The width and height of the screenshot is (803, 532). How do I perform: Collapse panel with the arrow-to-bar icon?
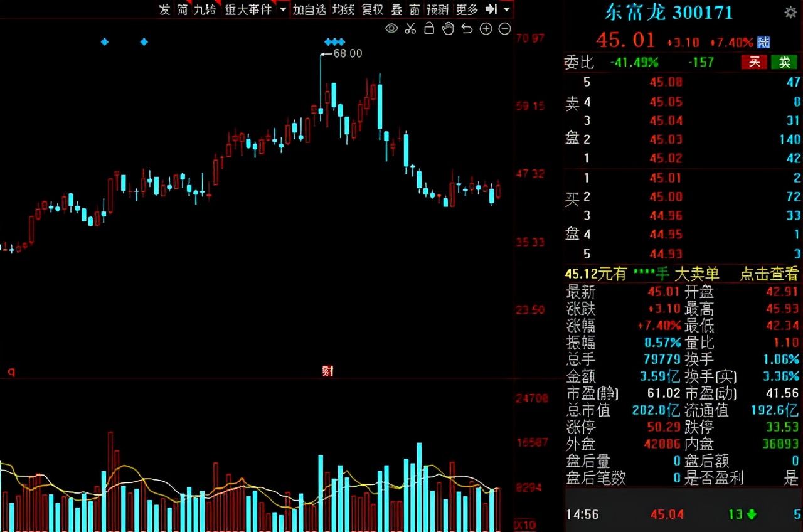[492, 9]
